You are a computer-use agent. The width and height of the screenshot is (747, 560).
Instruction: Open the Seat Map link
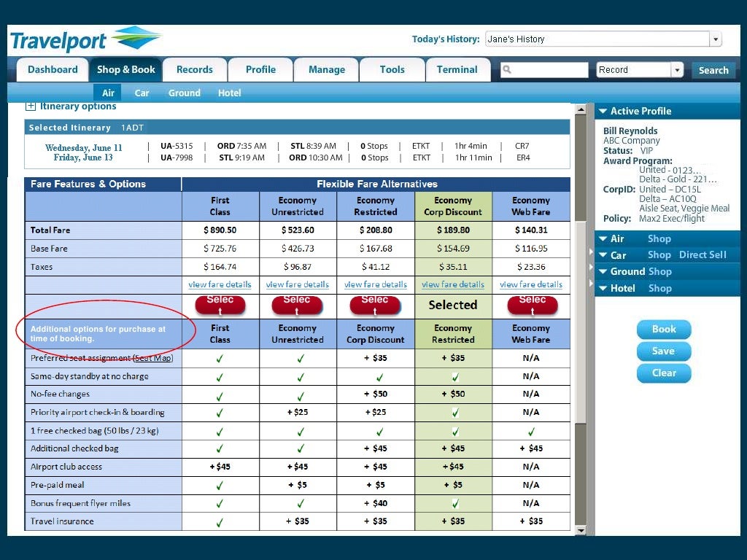click(153, 358)
